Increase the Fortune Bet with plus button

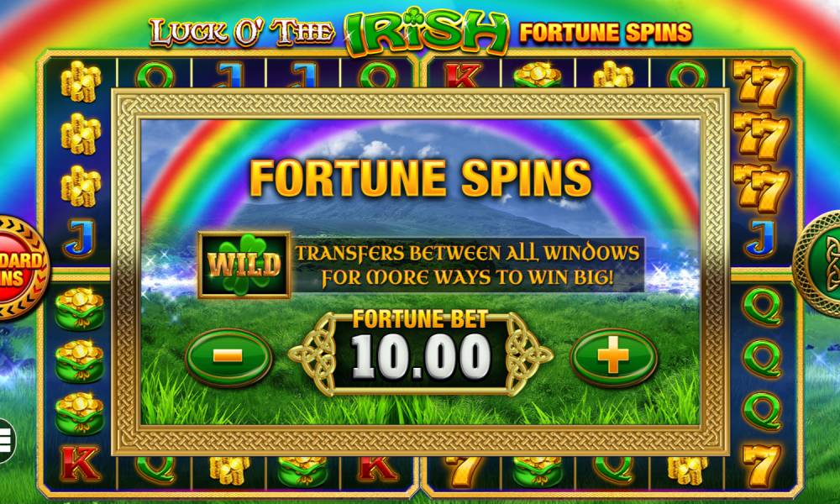point(613,357)
